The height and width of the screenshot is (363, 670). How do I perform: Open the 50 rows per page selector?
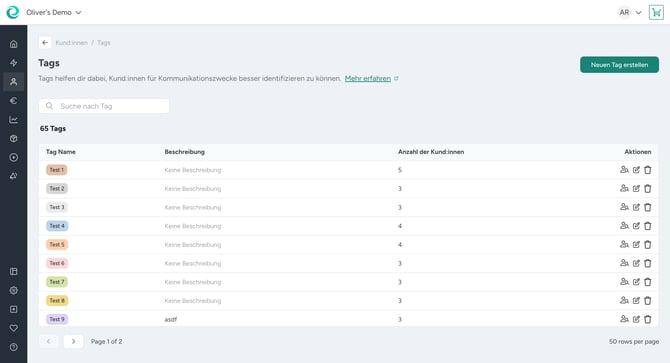[x=634, y=342]
